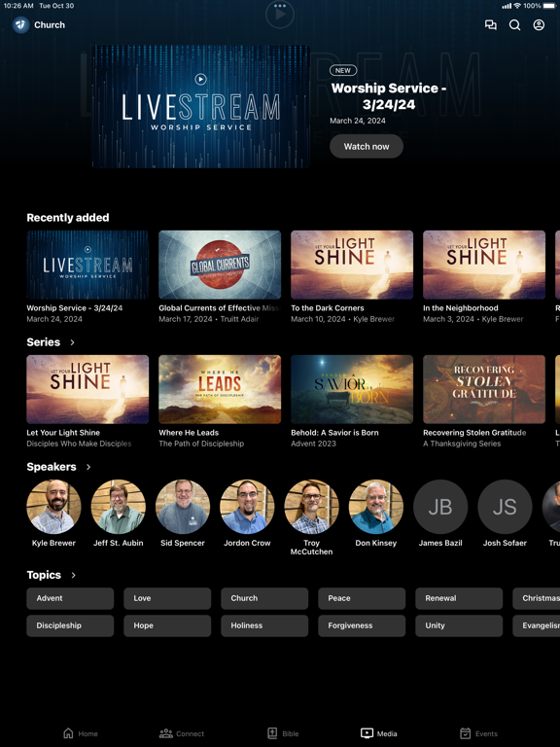Choose the Holiness topic
560x747 pixels.
264,625
